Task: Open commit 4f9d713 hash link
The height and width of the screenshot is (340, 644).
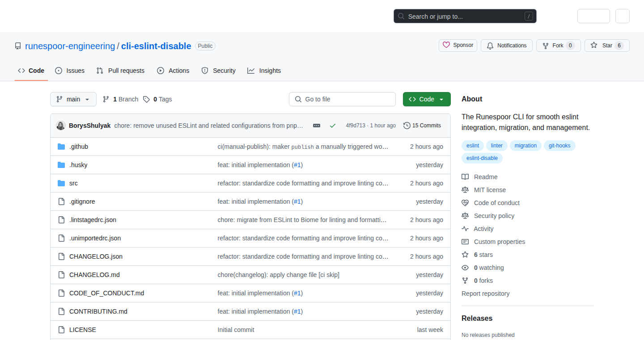Action: pyautogui.click(x=356, y=126)
